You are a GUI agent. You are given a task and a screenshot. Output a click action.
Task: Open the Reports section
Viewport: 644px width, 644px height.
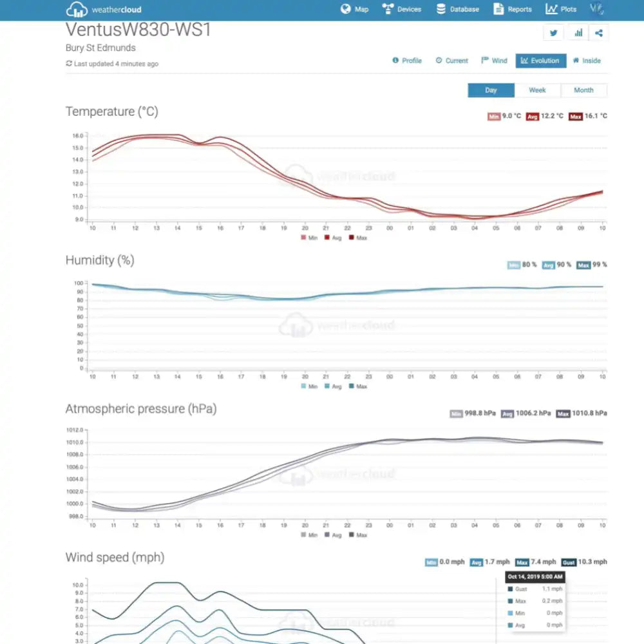pos(513,10)
